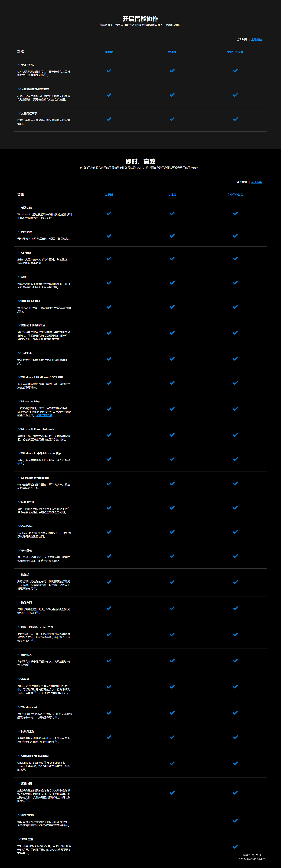The width and height of the screenshot is (281, 868).
Task: Click the 家庭版 checkmark for Microsoft Whiteboard
Action: [x=109, y=483]
